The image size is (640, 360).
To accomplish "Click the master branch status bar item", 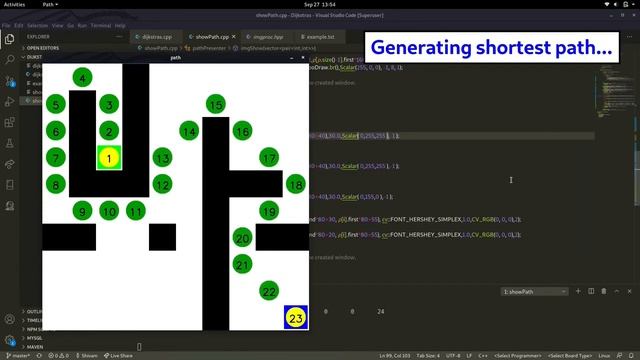I will (18, 356).
